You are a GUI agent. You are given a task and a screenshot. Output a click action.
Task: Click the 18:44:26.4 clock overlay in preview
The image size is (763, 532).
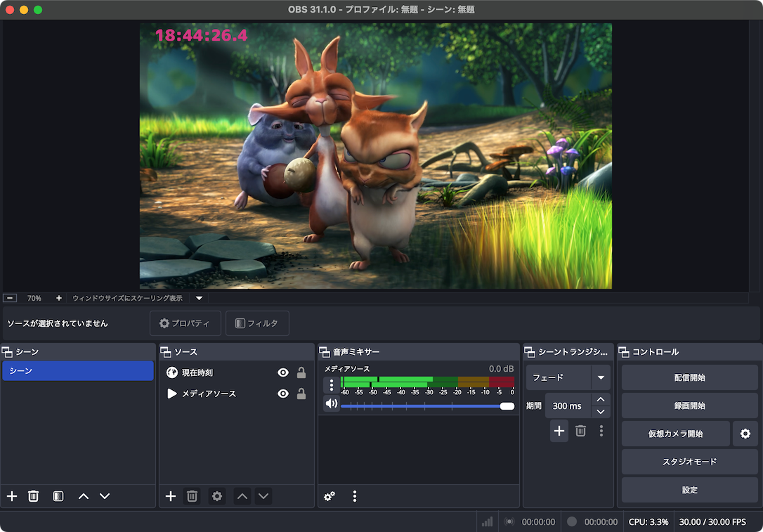(x=201, y=35)
